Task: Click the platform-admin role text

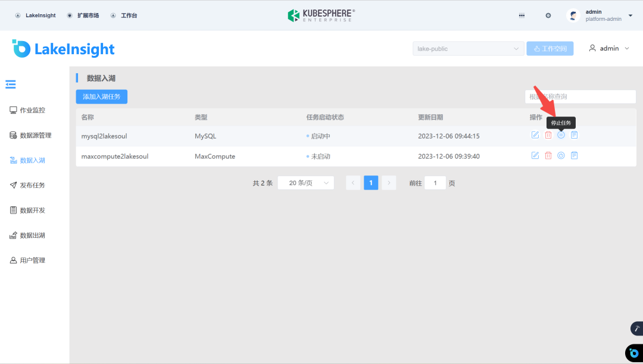Action: click(x=603, y=19)
